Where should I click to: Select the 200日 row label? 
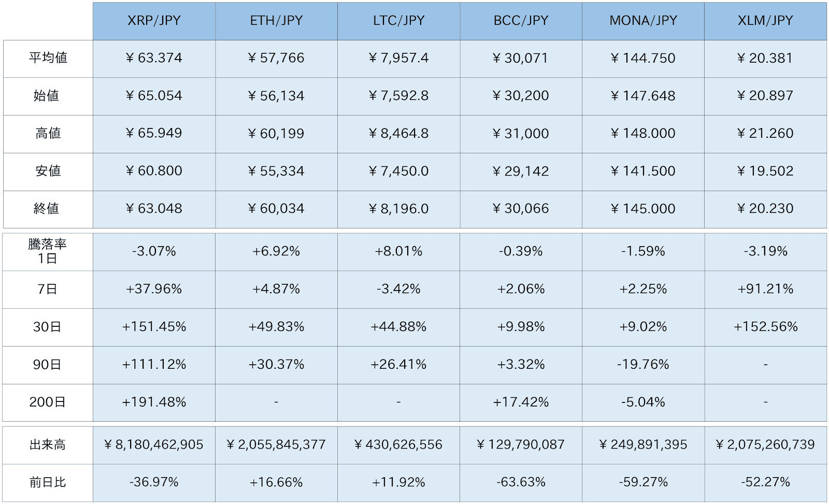click(x=48, y=402)
